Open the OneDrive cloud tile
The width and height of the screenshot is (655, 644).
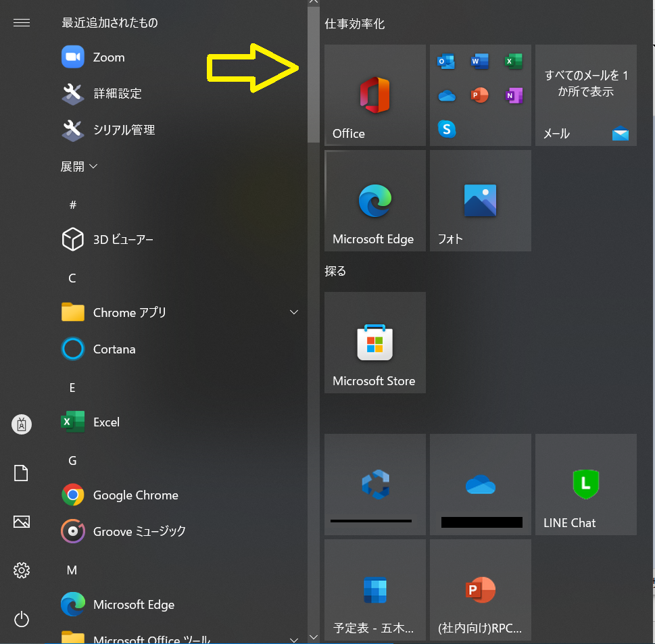click(x=481, y=485)
